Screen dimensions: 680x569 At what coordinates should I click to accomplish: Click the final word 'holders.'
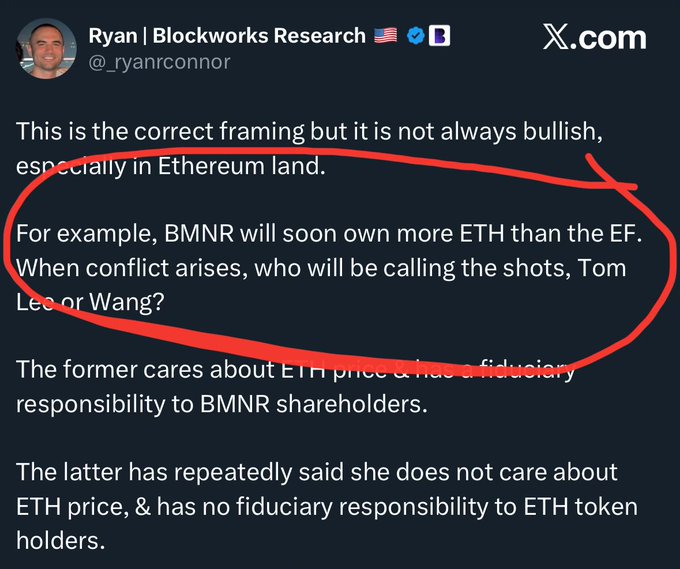click(x=61, y=541)
